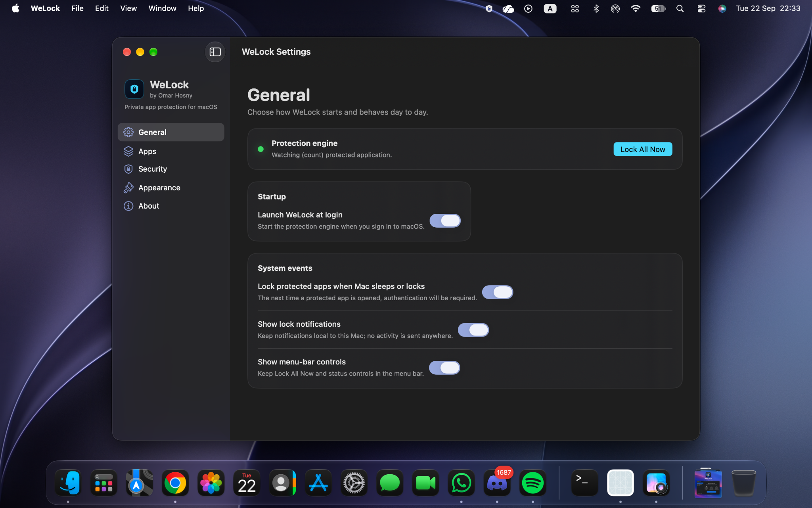Open General via its gear icon
Viewport: 812px width, 508px height.
[128, 132]
